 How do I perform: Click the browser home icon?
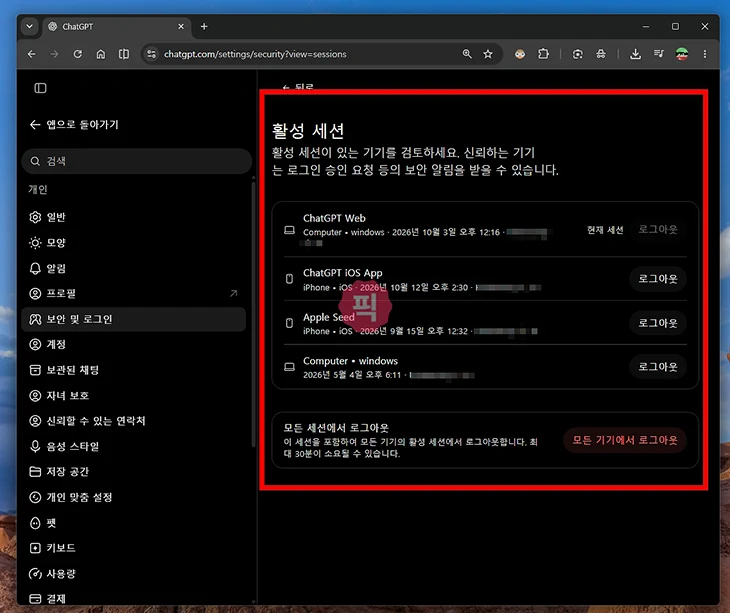coord(101,54)
